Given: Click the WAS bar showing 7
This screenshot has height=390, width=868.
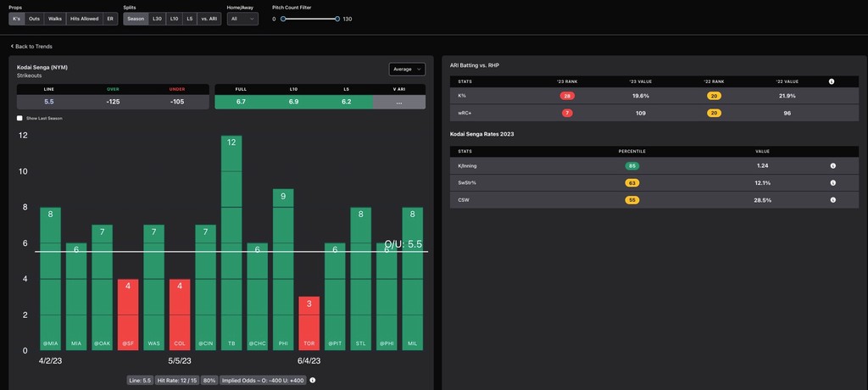Looking at the screenshot, I should coord(154,287).
